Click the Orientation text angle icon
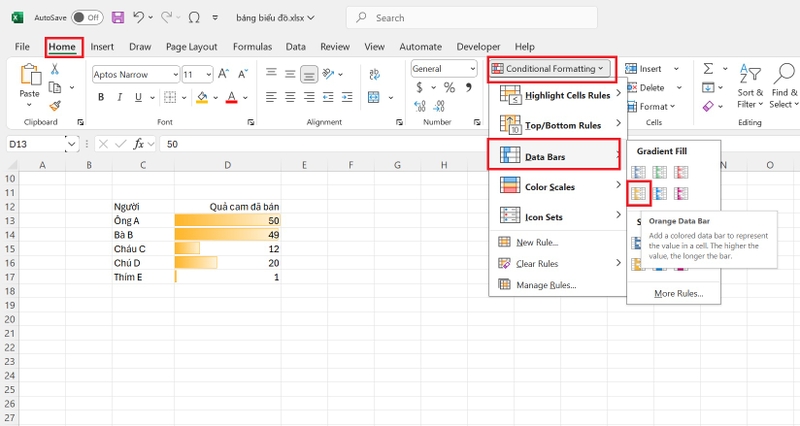Image resolution: width=800 pixels, height=426 pixels. point(328,74)
